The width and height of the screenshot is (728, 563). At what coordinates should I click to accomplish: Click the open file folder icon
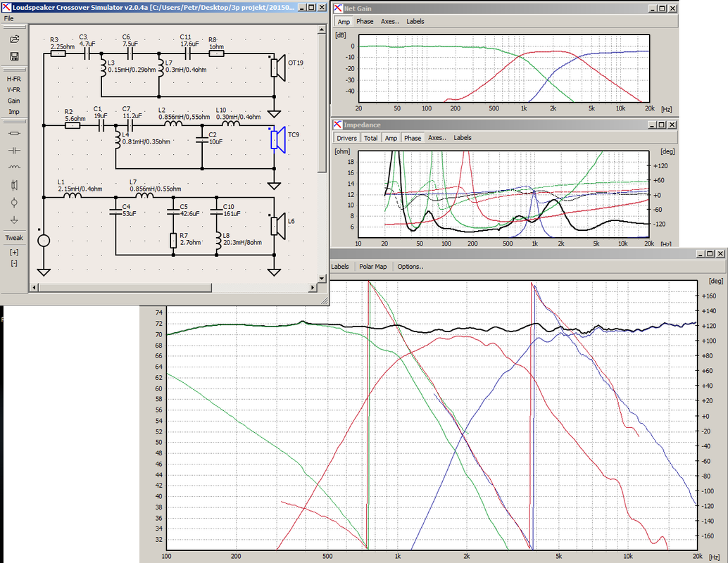pyautogui.click(x=14, y=39)
